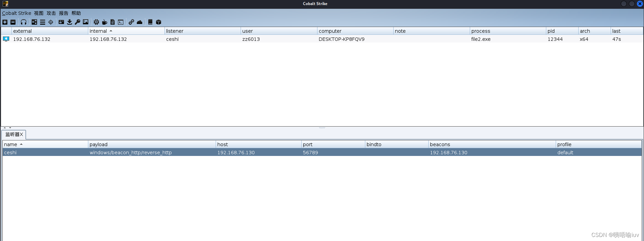644x241 pixels.
Task: Open the 攻击 menu
Action: point(51,13)
